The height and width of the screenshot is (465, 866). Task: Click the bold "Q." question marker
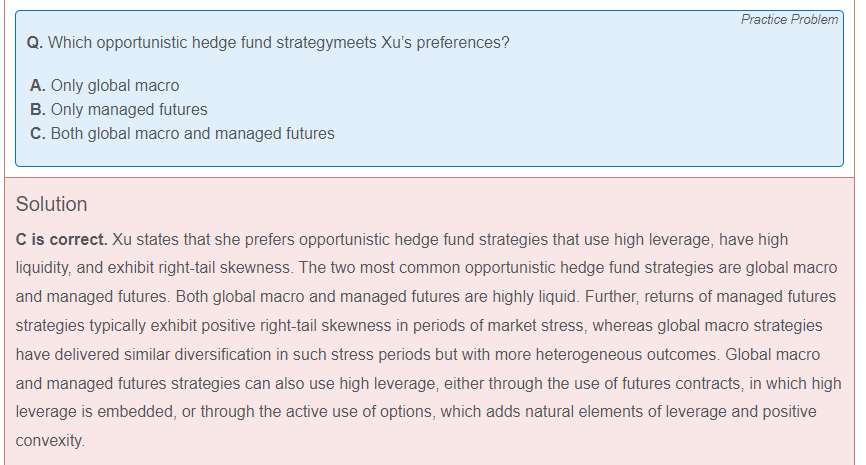(x=35, y=44)
